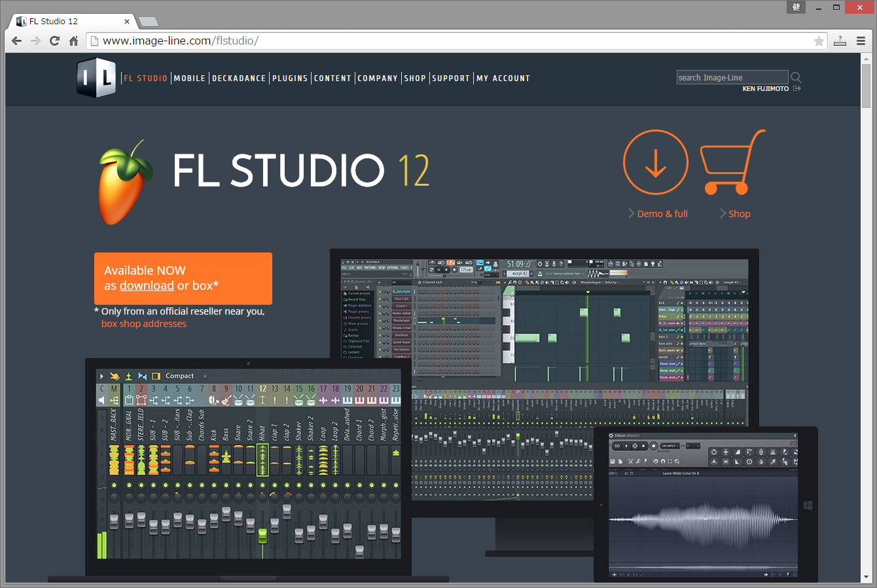Click the orange shopping cart icon
Image resolution: width=877 pixels, height=588 pixels.
732,162
